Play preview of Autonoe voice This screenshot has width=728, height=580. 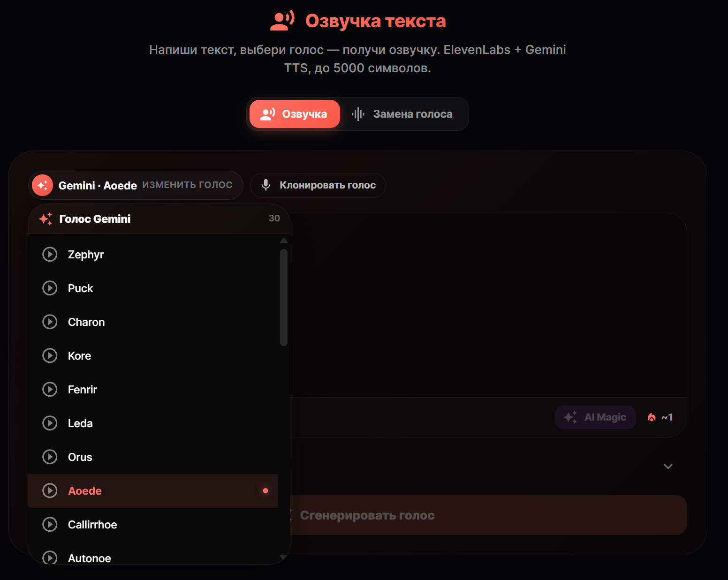[50, 557]
